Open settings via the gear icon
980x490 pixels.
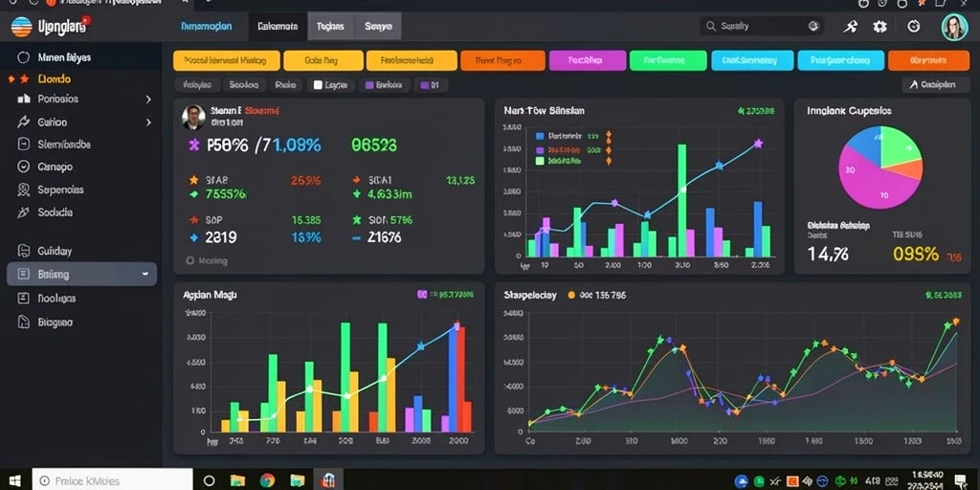[x=880, y=26]
